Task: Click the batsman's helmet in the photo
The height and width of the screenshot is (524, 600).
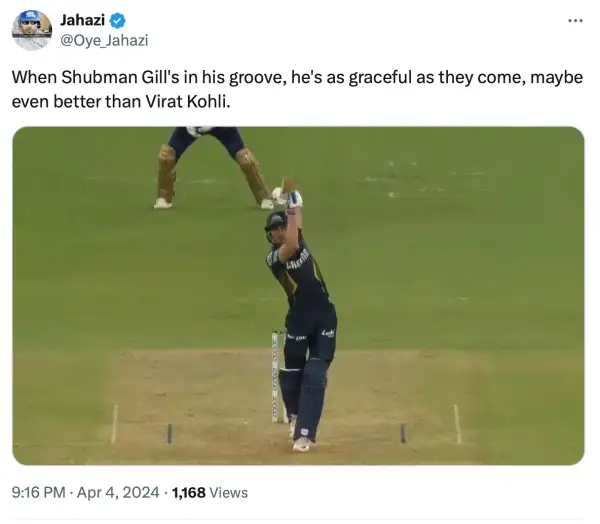Action: coord(275,224)
